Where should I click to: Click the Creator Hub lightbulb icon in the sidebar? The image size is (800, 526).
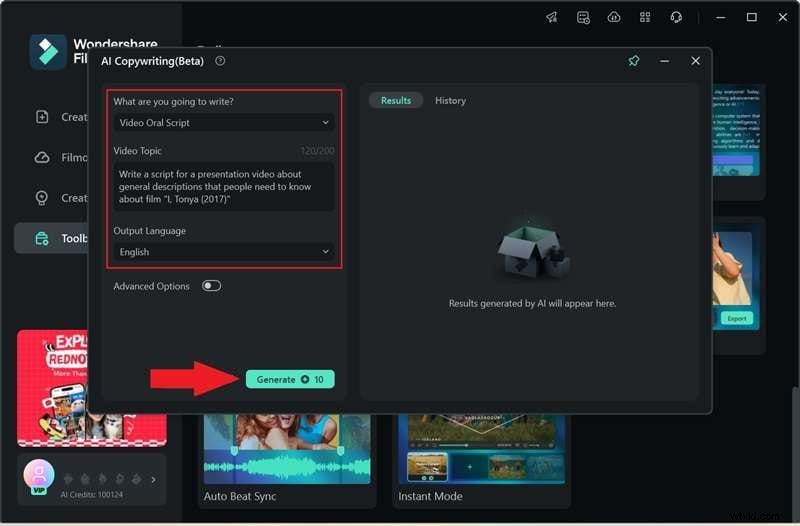pos(42,198)
